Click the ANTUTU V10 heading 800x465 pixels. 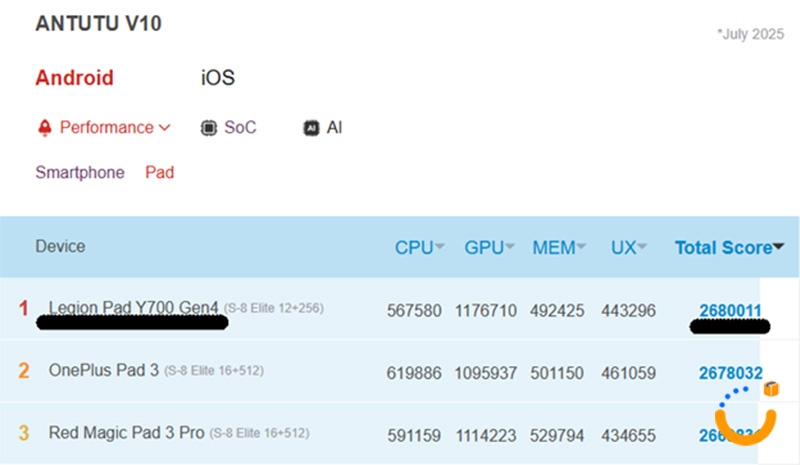pyautogui.click(x=98, y=23)
